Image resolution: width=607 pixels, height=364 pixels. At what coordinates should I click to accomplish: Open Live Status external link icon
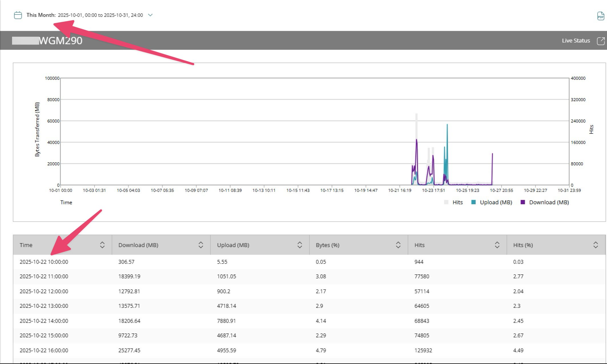pyautogui.click(x=601, y=41)
